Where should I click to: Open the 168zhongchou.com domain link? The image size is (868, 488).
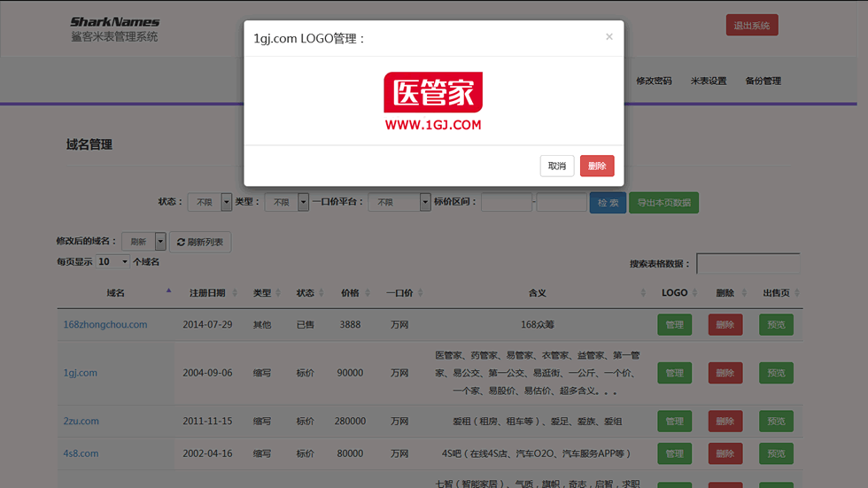[x=105, y=325]
